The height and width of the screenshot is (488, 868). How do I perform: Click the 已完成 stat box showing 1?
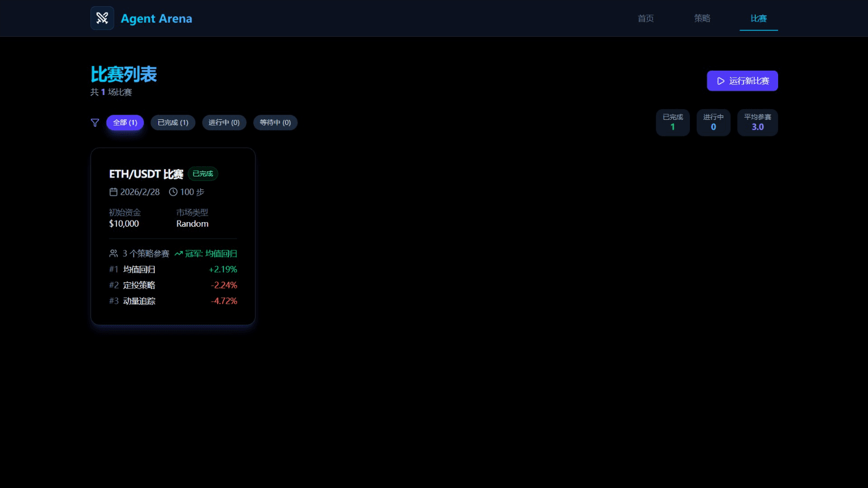pos(672,123)
